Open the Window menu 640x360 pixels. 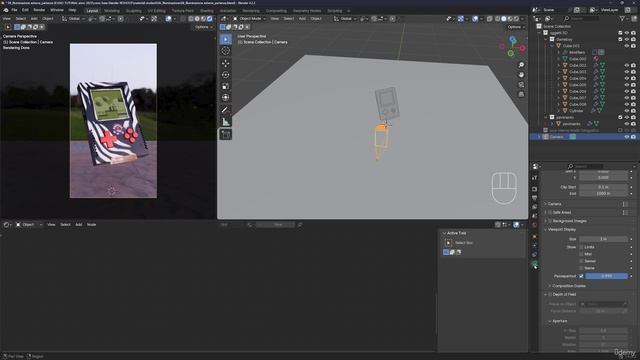(x=57, y=10)
